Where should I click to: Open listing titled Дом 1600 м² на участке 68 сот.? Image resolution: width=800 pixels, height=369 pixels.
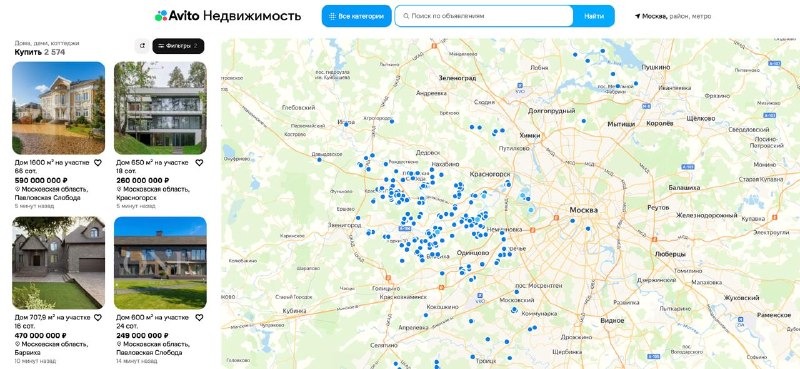(x=51, y=167)
